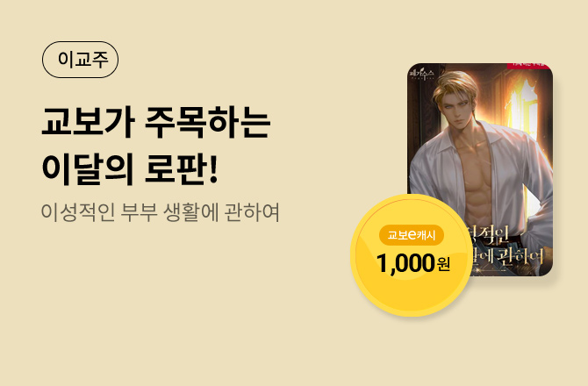The height and width of the screenshot is (386, 588).
Task: Click the 이교주 author pill tag
Action: [80, 60]
